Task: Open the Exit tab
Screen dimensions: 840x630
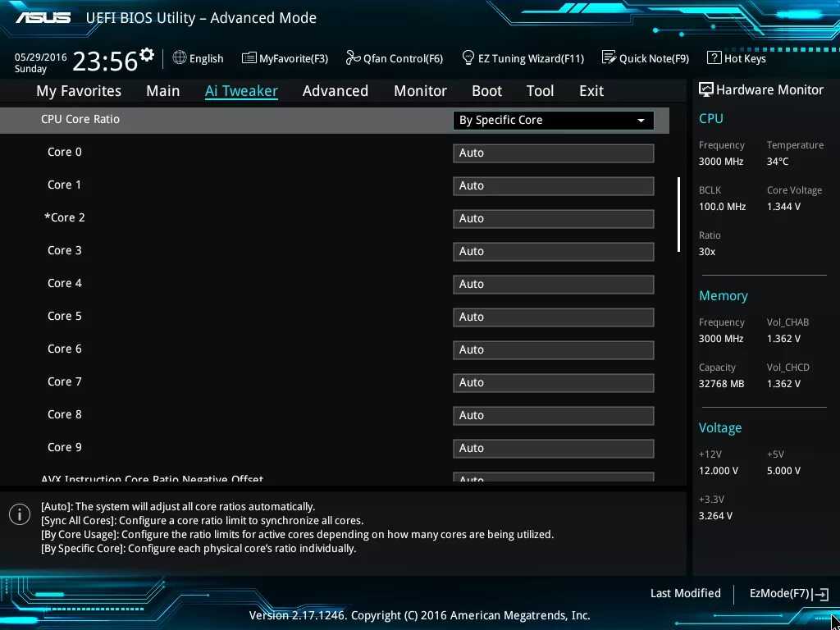Action: pos(591,90)
